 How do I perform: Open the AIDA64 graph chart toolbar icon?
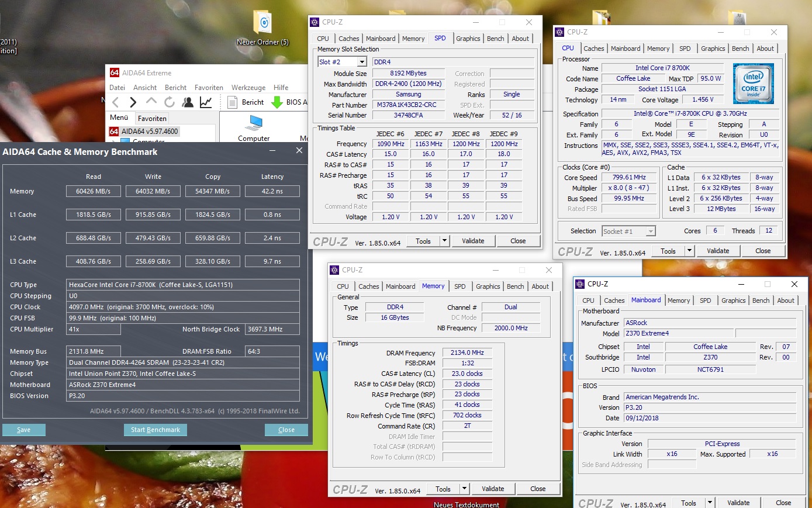[206, 102]
